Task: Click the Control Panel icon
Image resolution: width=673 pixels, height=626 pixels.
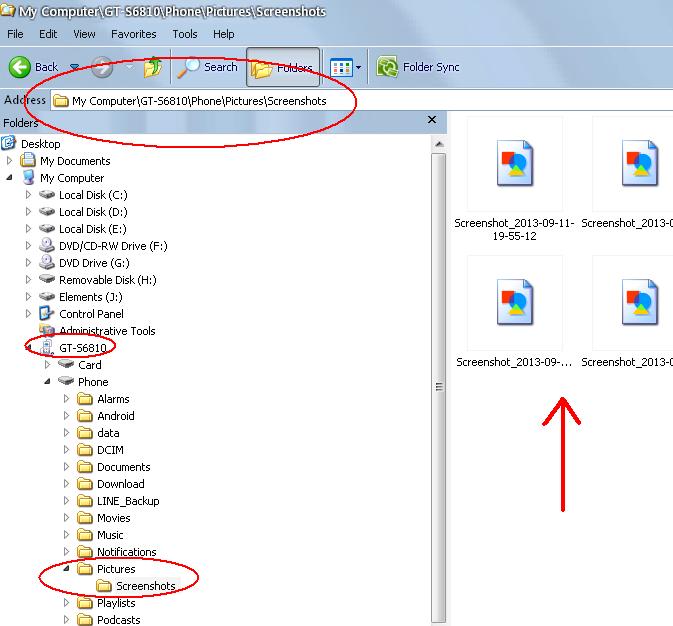Action: pos(46,313)
